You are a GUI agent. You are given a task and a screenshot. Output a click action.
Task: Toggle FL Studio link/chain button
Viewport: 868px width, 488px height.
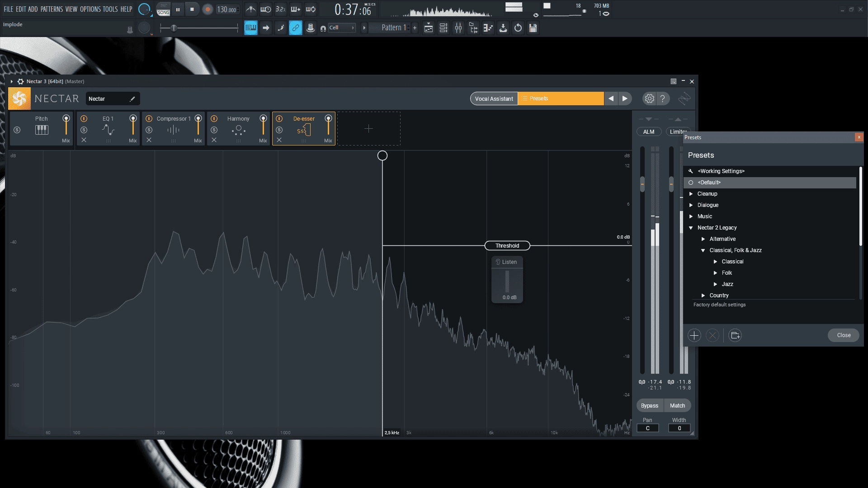point(295,28)
